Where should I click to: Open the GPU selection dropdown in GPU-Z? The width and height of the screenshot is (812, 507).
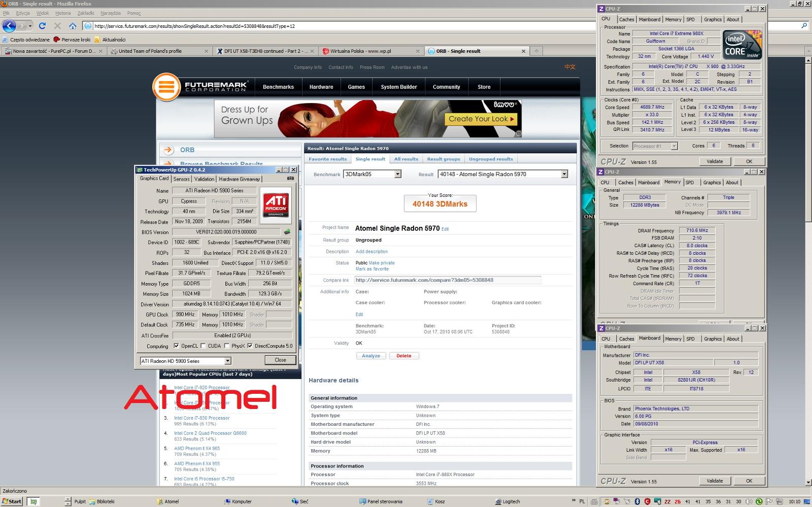pyautogui.click(x=227, y=361)
